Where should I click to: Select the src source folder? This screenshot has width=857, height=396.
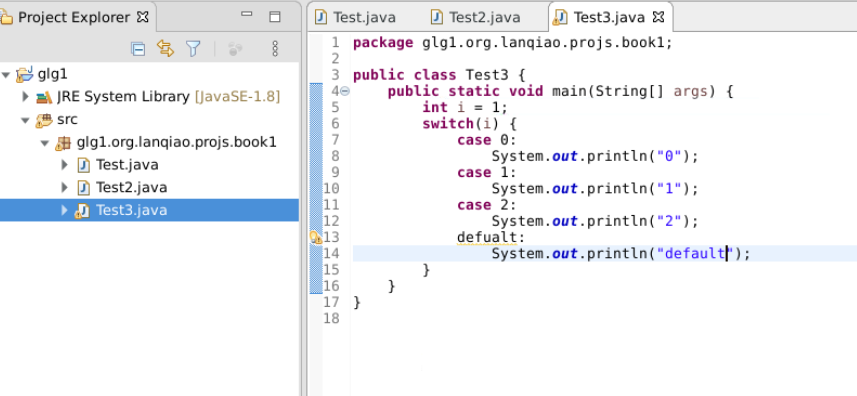(x=67, y=120)
